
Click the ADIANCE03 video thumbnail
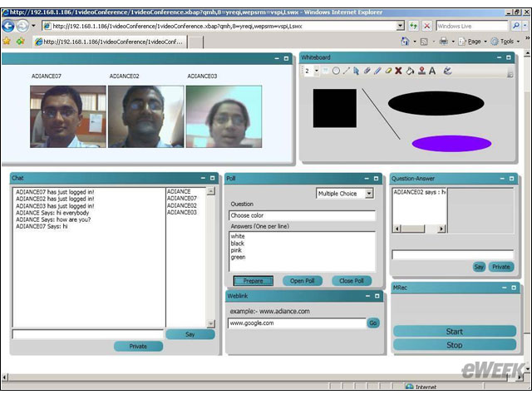click(x=224, y=116)
